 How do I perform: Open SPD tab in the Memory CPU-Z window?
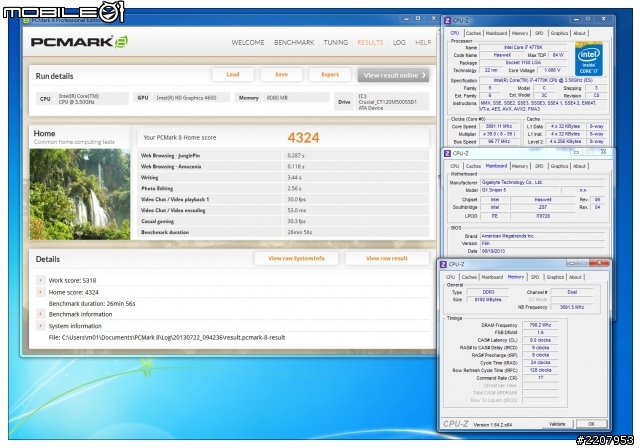(535, 277)
